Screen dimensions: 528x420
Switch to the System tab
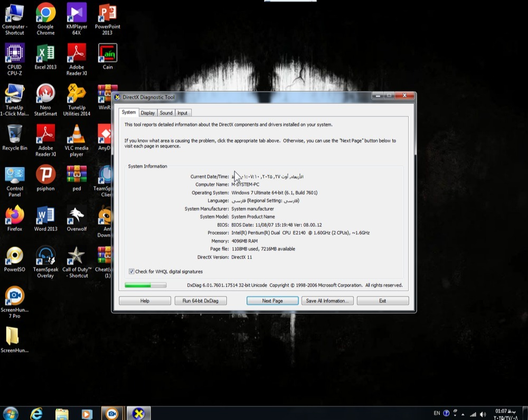[129, 112]
